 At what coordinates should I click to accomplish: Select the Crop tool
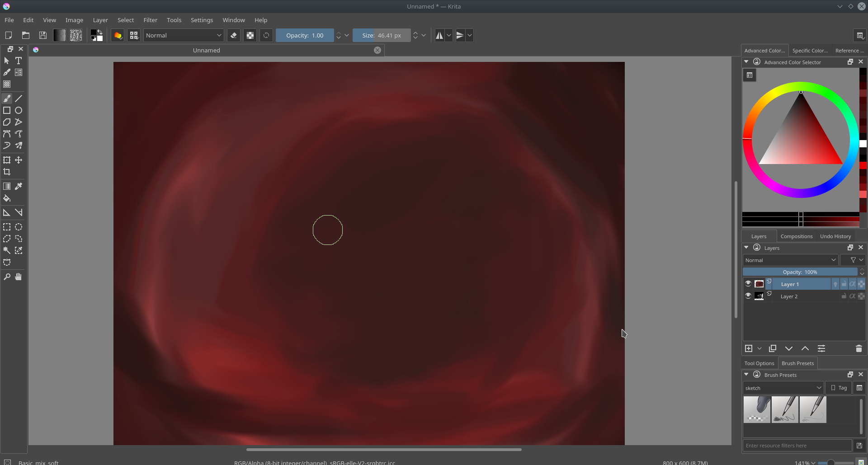click(x=7, y=172)
